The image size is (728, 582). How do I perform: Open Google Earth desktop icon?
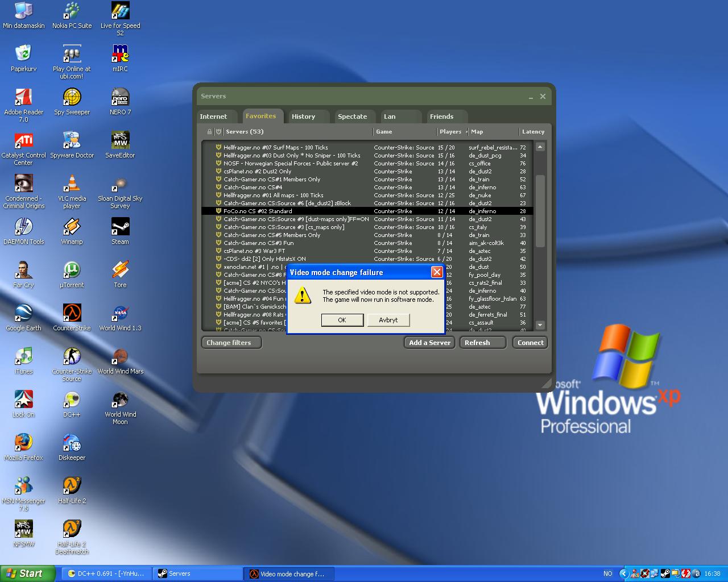[x=23, y=318]
